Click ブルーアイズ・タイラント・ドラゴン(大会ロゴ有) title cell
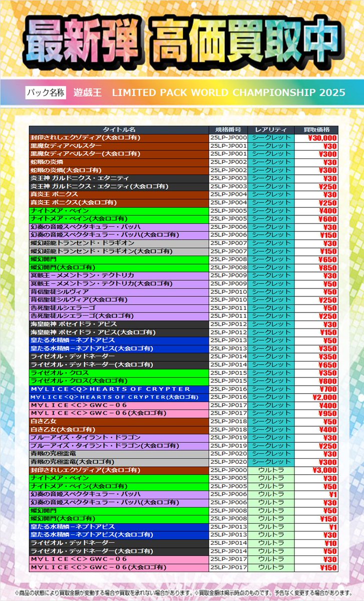The height and width of the screenshot is (601, 364). point(119,446)
